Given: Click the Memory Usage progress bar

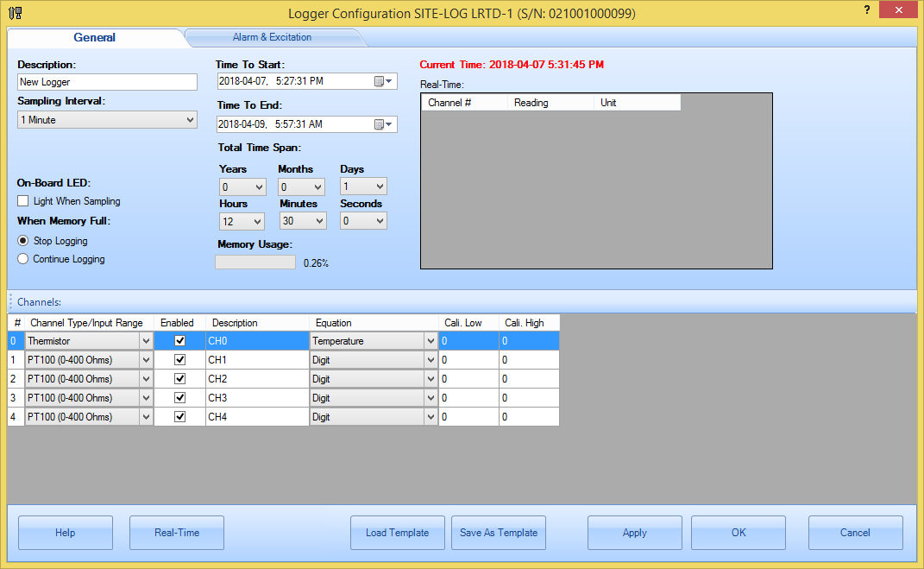Looking at the screenshot, I should coord(255,262).
